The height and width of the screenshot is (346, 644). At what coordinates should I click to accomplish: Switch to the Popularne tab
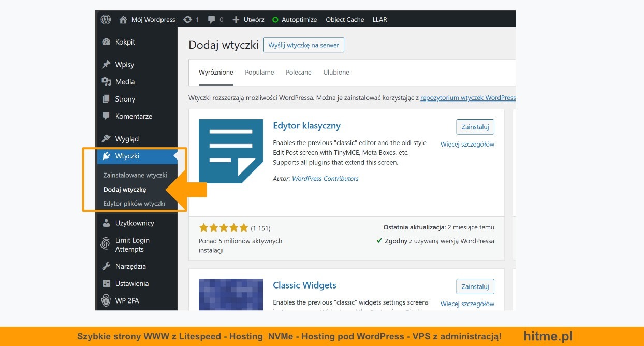259,73
